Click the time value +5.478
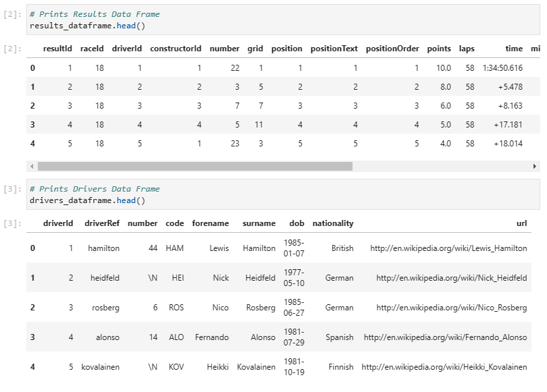This screenshot has height=392, width=547. pos(511,87)
